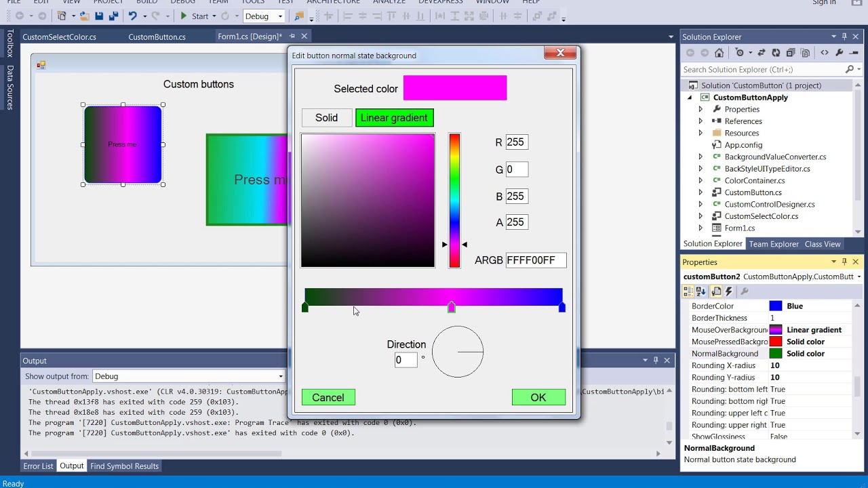Image resolution: width=868 pixels, height=488 pixels.
Task: Click the blue BorderColor swatch
Action: pyautogui.click(x=776, y=306)
